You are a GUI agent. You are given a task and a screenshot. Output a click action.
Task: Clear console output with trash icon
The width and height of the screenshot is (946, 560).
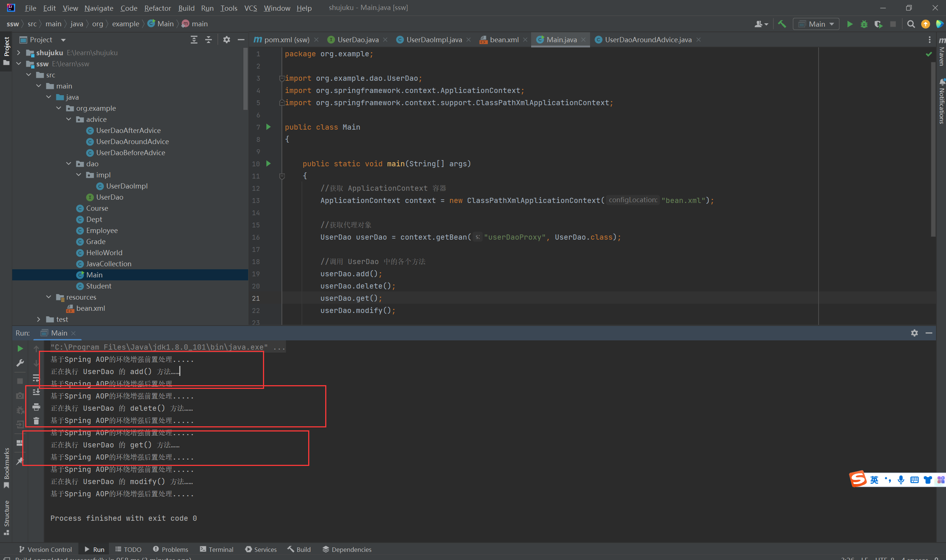pyautogui.click(x=36, y=421)
